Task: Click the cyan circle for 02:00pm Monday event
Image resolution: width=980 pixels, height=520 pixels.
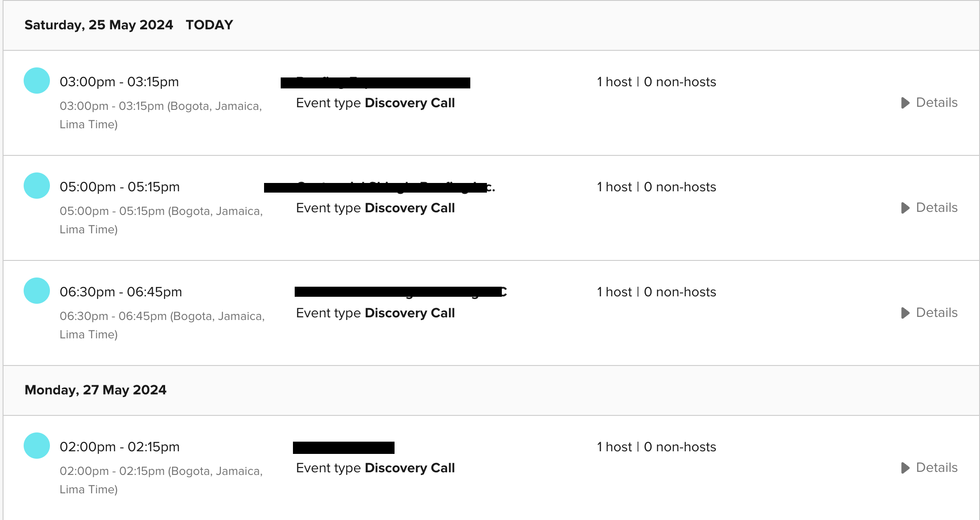Action: [x=37, y=446]
